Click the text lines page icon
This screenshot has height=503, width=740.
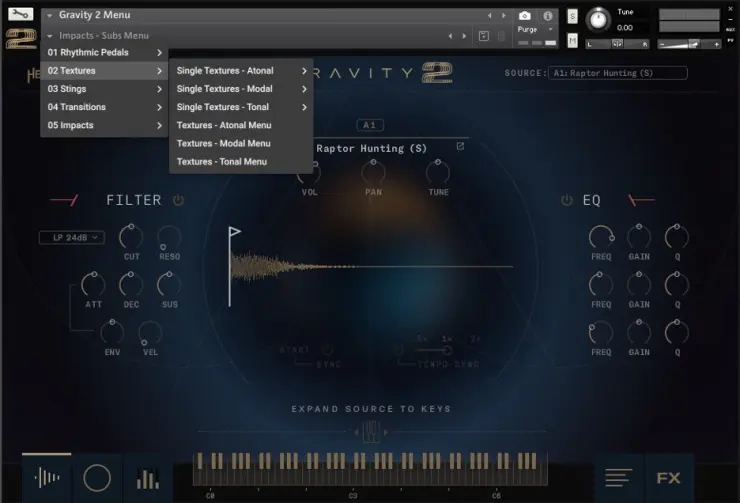[618, 478]
